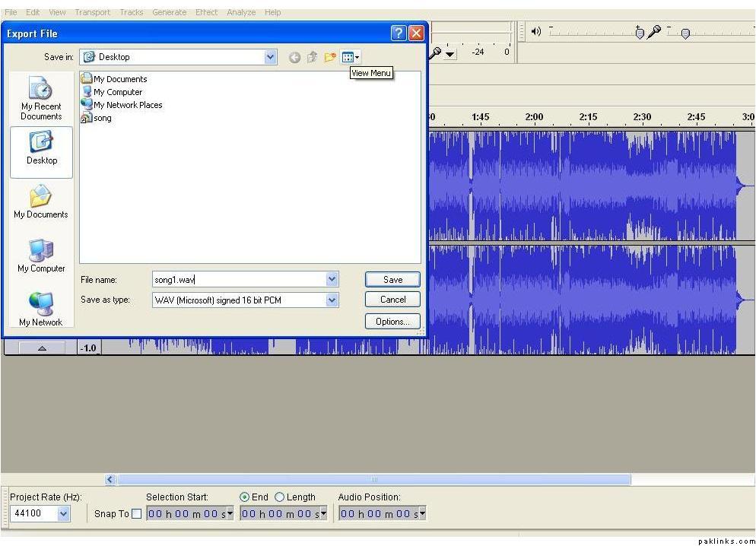
Task: Expand the Project Rate dropdown
Action: tap(62, 514)
